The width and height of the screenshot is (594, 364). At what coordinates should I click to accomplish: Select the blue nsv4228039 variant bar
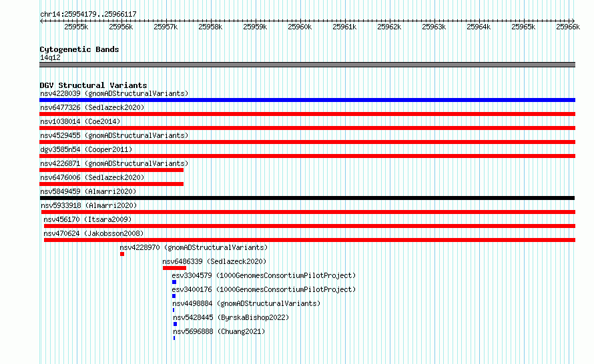point(307,100)
